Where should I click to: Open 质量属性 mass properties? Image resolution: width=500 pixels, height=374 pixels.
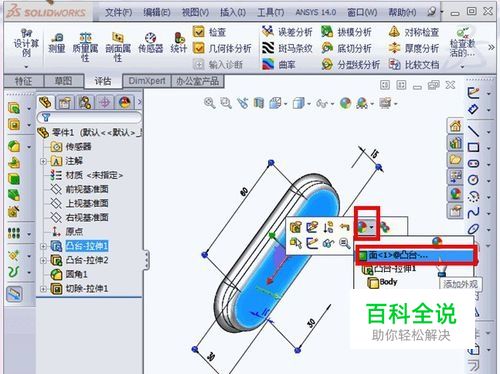(85, 47)
